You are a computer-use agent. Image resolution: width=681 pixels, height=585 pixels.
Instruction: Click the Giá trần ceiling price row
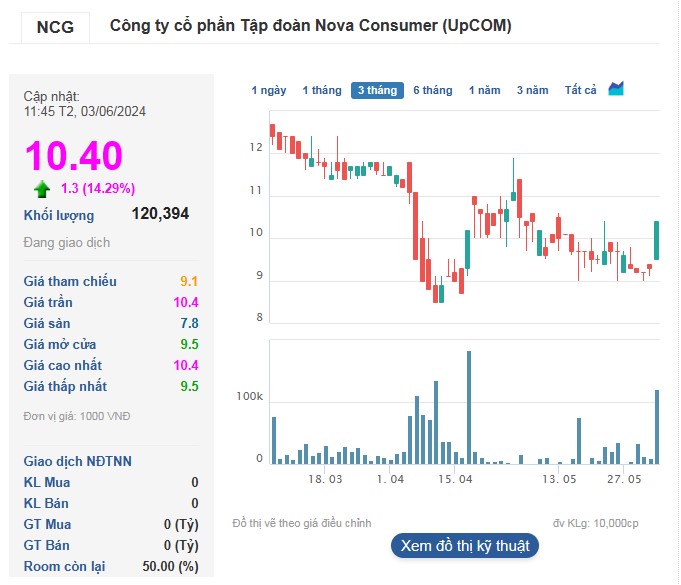click(110, 302)
